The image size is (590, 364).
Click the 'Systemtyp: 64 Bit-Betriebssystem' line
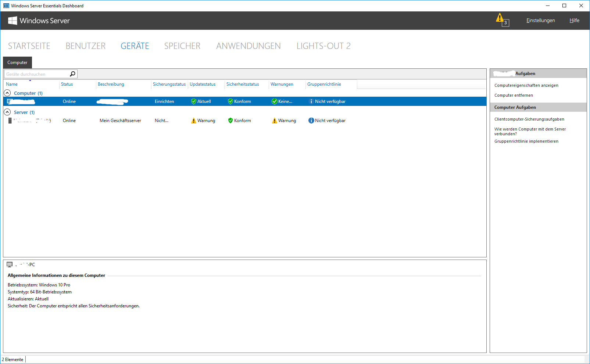(40, 292)
